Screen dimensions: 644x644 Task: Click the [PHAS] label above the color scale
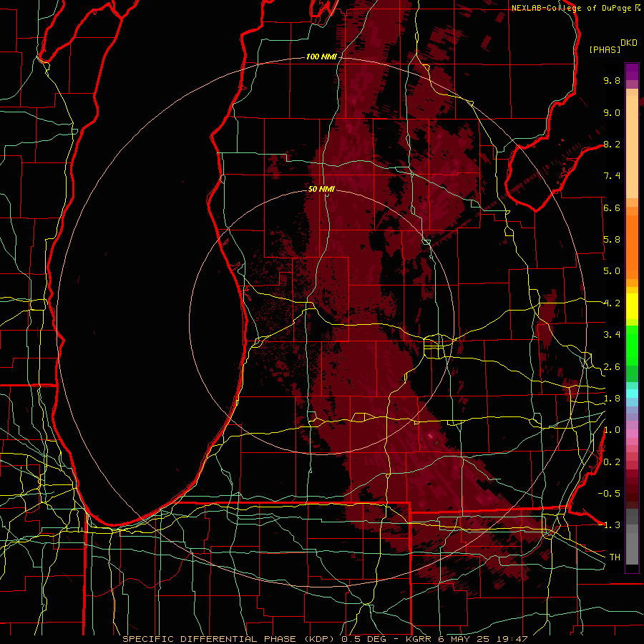pyautogui.click(x=605, y=49)
